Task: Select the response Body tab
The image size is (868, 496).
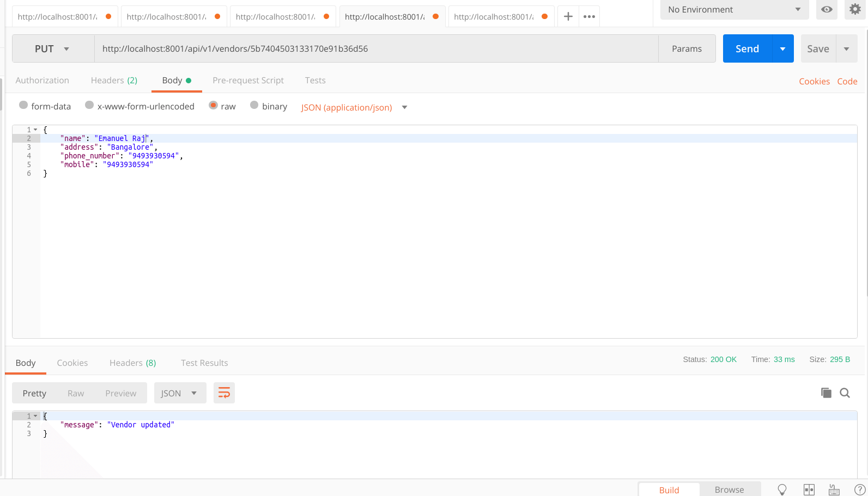Action: point(26,363)
